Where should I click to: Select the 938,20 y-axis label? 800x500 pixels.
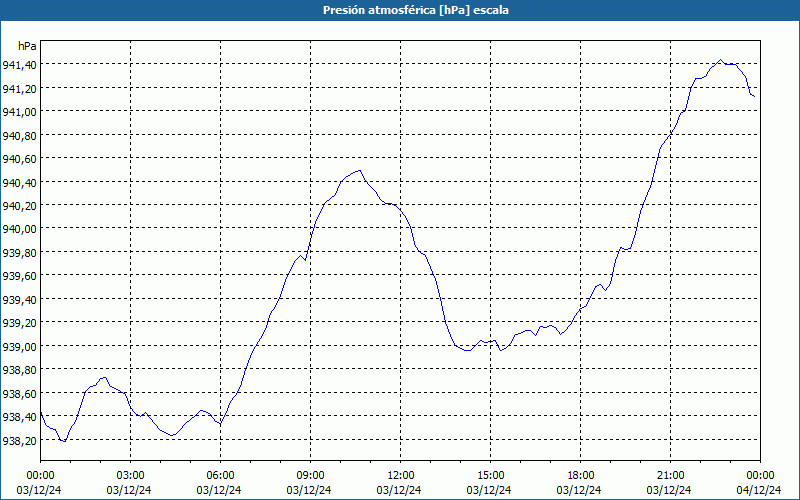pyautogui.click(x=19, y=440)
